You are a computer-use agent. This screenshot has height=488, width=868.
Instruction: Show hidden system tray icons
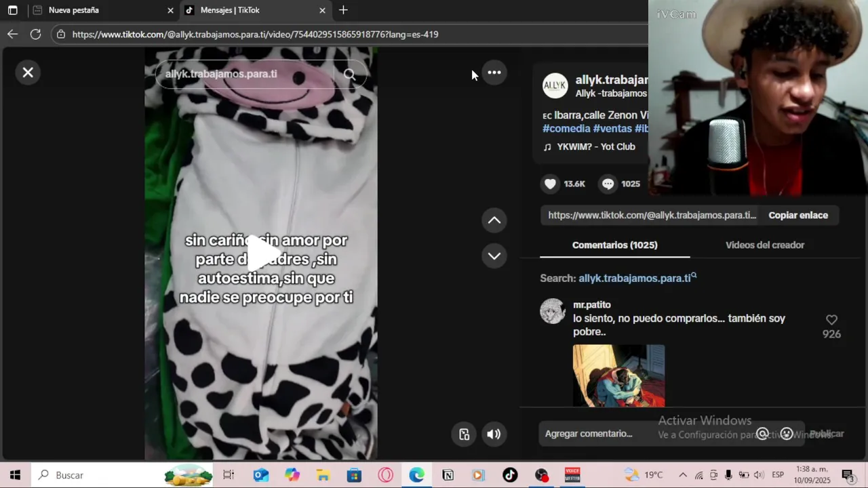click(683, 475)
